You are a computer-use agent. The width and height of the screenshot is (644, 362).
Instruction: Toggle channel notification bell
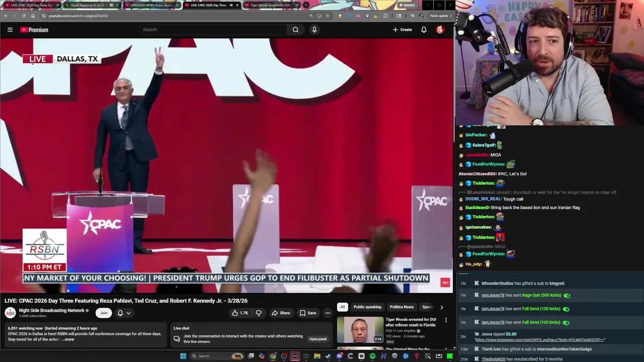tap(120, 313)
